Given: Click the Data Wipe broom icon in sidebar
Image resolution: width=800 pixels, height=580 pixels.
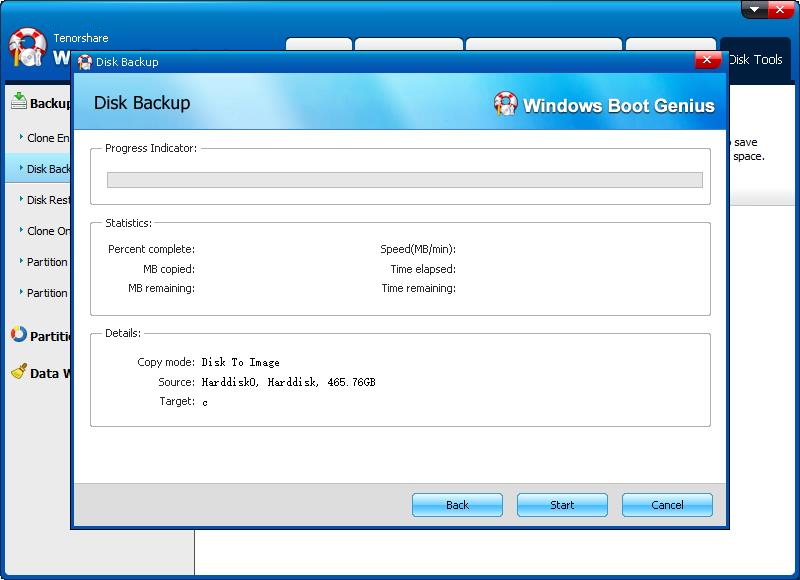Looking at the screenshot, I should click(19, 371).
